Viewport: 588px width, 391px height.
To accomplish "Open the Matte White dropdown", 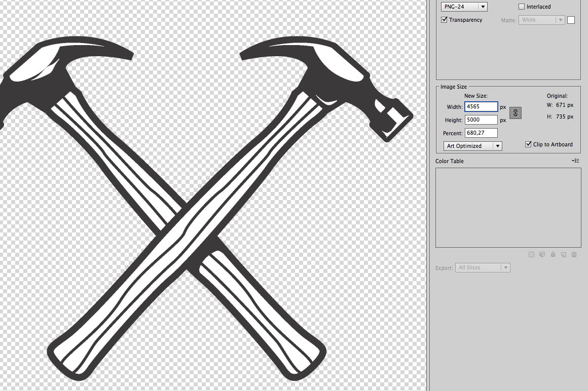I will point(541,20).
